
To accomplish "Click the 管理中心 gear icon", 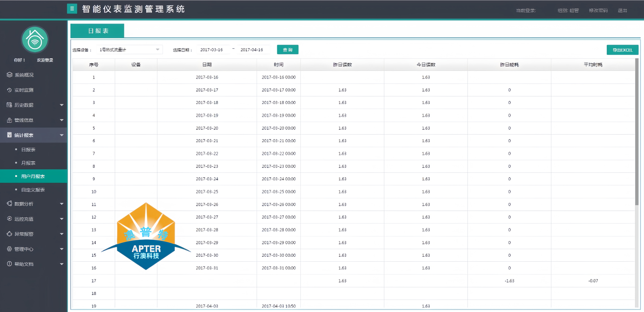I will pos(10,249).
